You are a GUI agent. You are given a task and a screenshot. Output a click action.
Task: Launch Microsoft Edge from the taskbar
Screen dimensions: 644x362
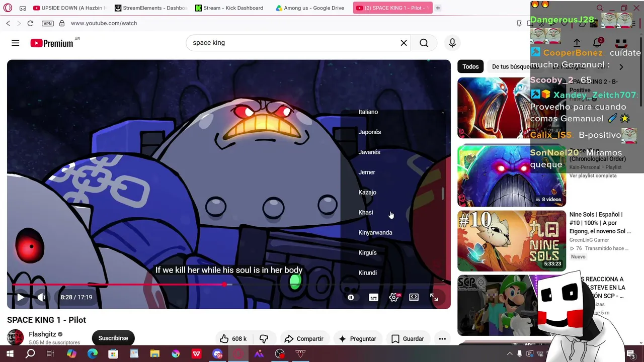(x=93, y=354)
